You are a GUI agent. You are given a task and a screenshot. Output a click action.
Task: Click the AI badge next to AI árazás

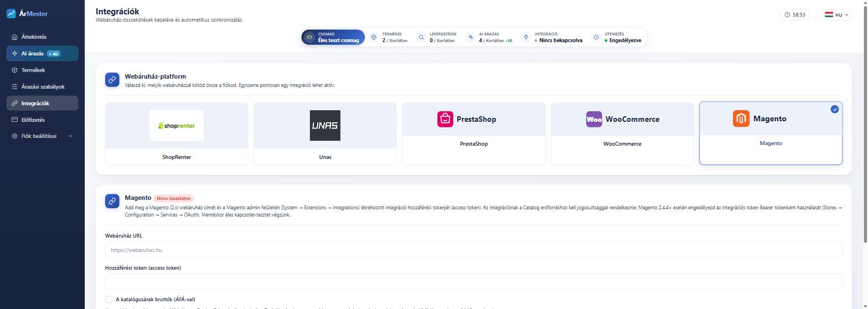click(x=54, y=54)
